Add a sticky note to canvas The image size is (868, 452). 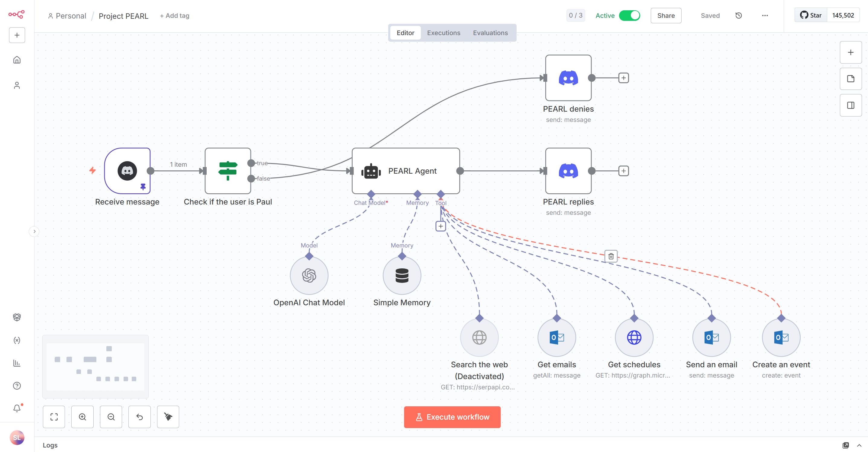point(850,79)
